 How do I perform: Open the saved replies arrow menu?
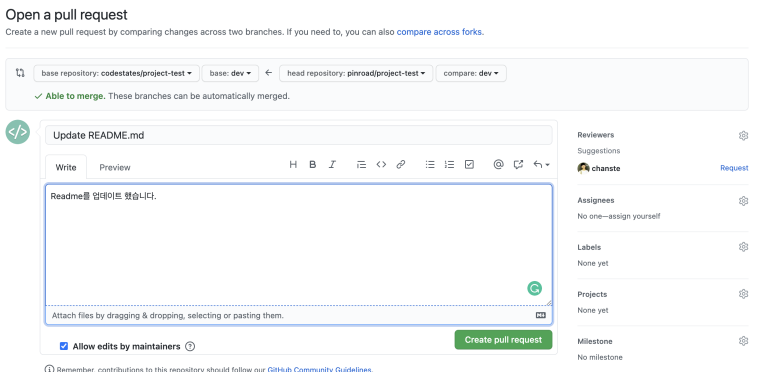[541, 165]
